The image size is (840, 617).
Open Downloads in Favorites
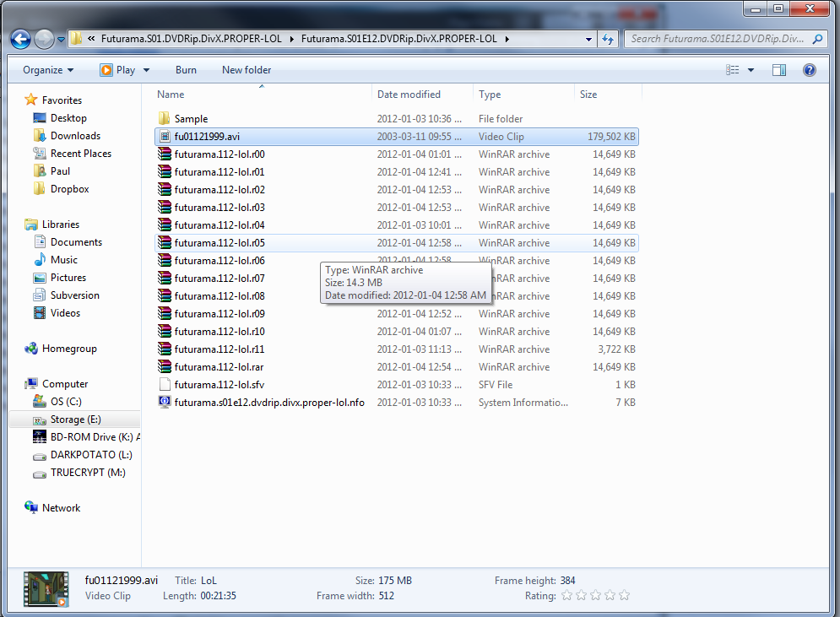tap(75, 136)
